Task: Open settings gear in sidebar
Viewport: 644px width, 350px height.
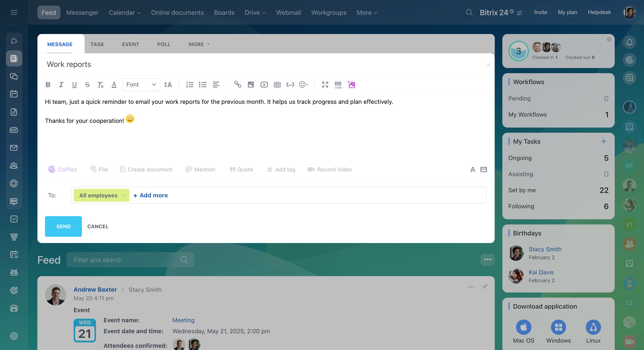Action: point(14,336)
